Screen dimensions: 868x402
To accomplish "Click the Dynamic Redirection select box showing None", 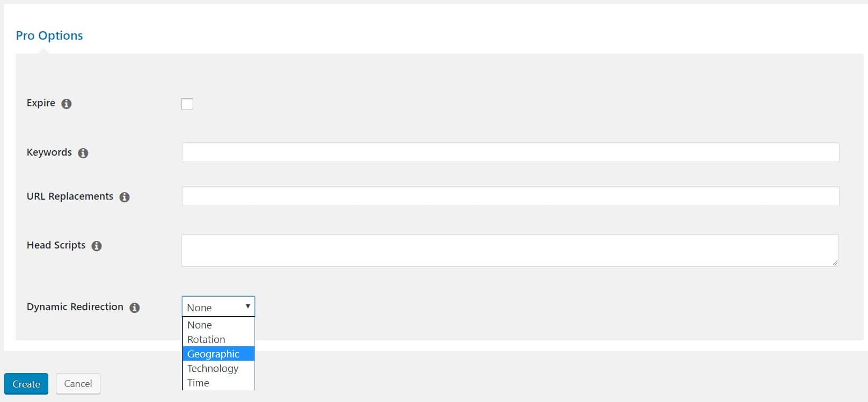I will [x=218, y=306].
